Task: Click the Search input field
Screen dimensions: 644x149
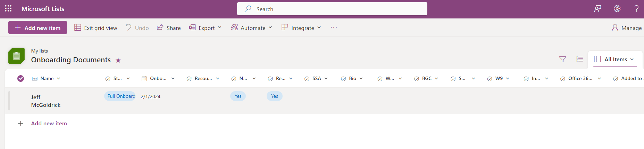Action: tap(332, 9)
